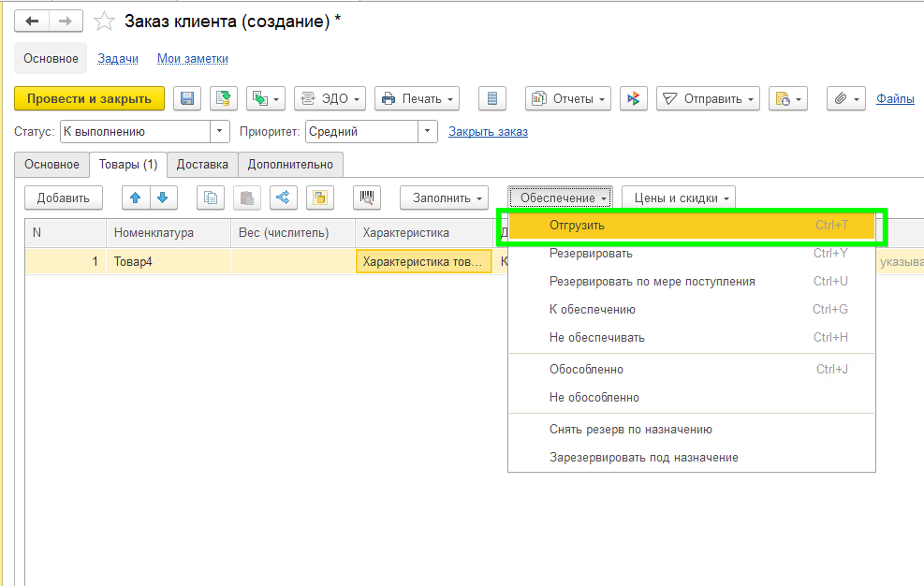
Task: Open Мои заметки link
Action: coord(193,58)
